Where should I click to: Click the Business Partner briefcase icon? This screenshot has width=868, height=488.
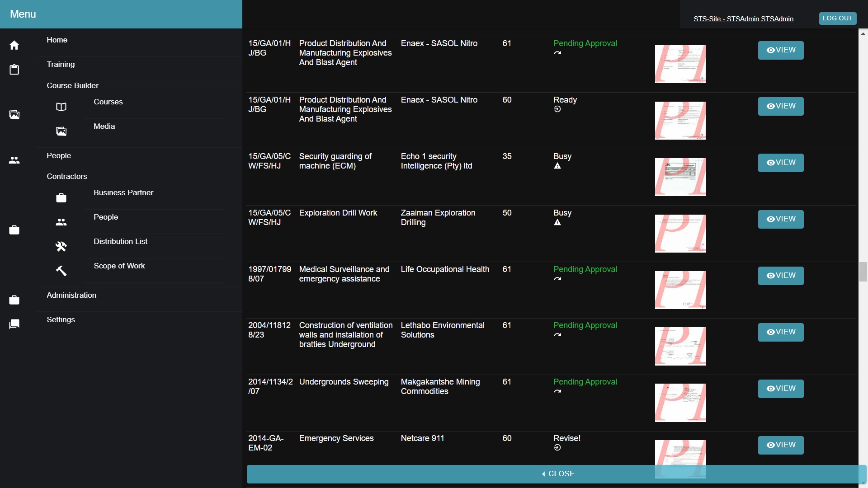pyautogui.click(x=61, y=198)
